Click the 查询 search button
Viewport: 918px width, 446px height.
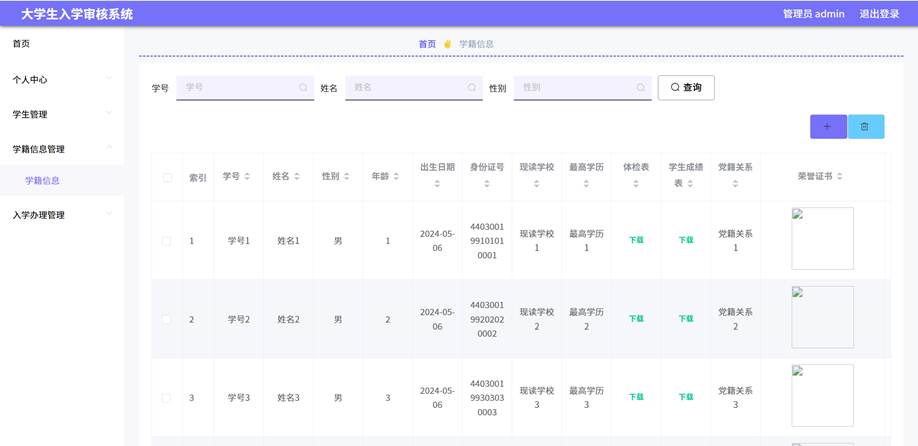(x=686, y=88)
